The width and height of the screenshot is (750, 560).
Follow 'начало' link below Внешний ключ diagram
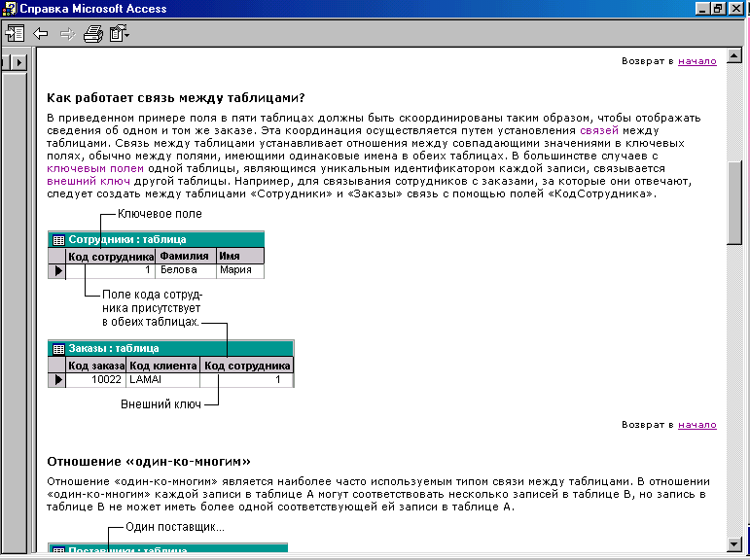pos(696,425)
